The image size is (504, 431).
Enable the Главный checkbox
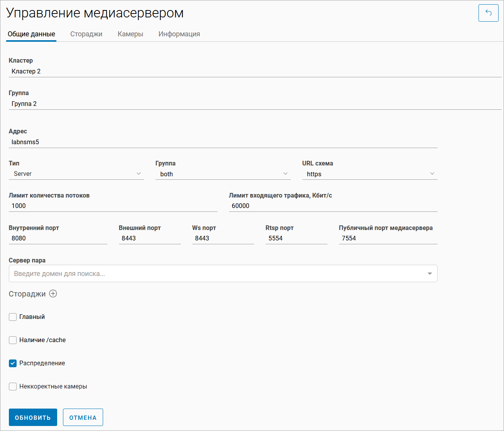coord(13,317)
